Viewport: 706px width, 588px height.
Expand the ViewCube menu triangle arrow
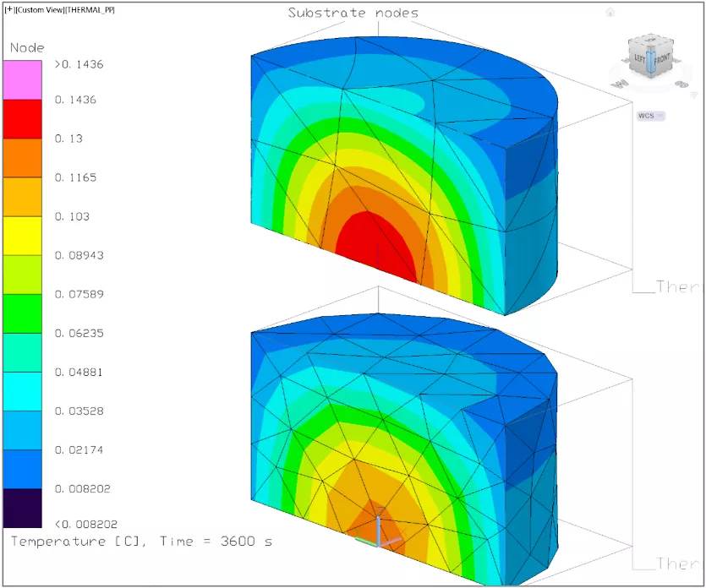tap(693, 95)
